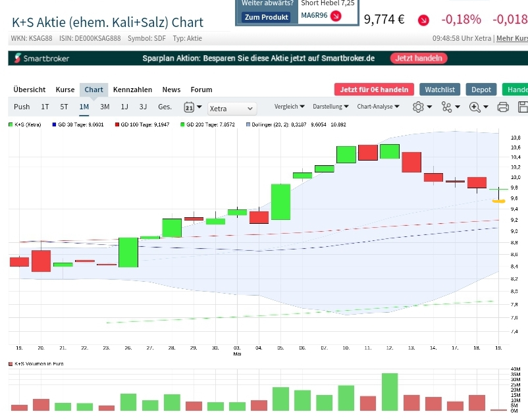
Task: Switch to Übersicht tab
Action: click(29, 90)
